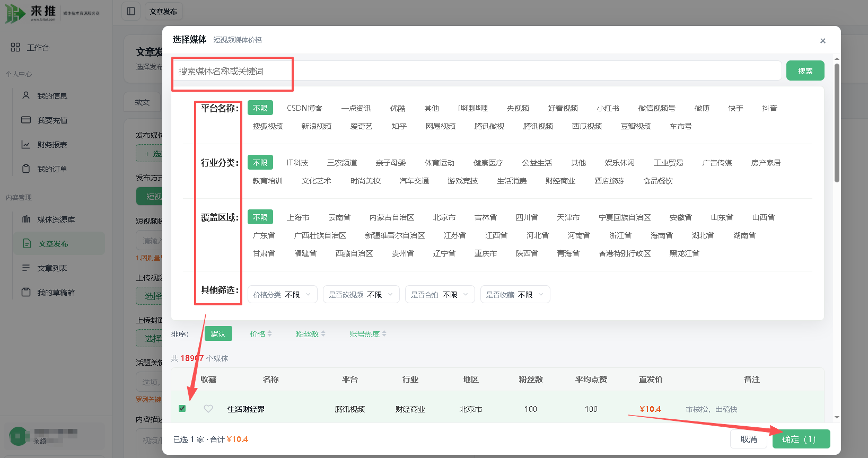868x458 pixels.
Task: Select the 浙江省 region filter
Action: [620, 235]
